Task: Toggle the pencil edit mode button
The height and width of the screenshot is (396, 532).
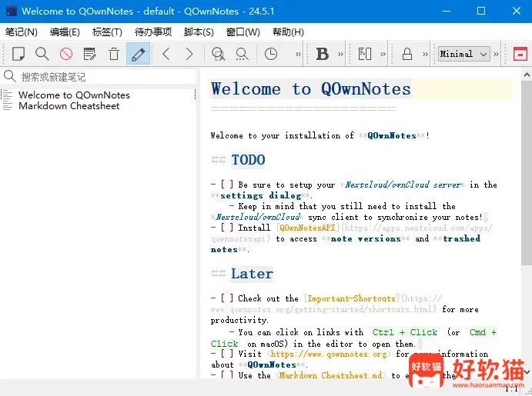Action: point(138,54)
